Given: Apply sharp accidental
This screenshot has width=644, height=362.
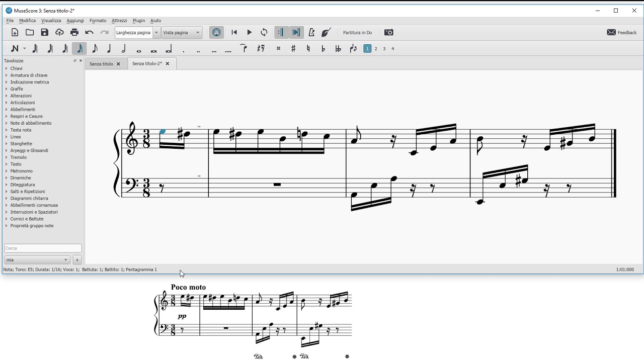Looking at the screenshot, I should point(293,48).
